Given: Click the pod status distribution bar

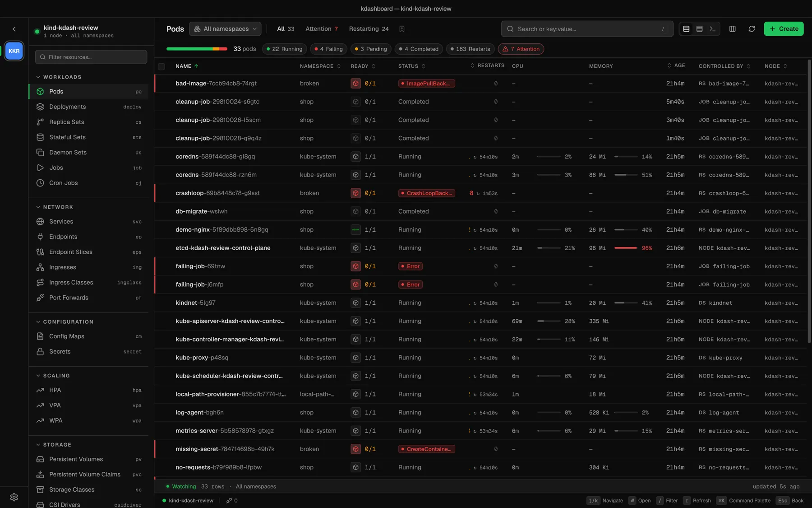Looking at the screenshot, I should pyautogui.click(x=197, y=49).
